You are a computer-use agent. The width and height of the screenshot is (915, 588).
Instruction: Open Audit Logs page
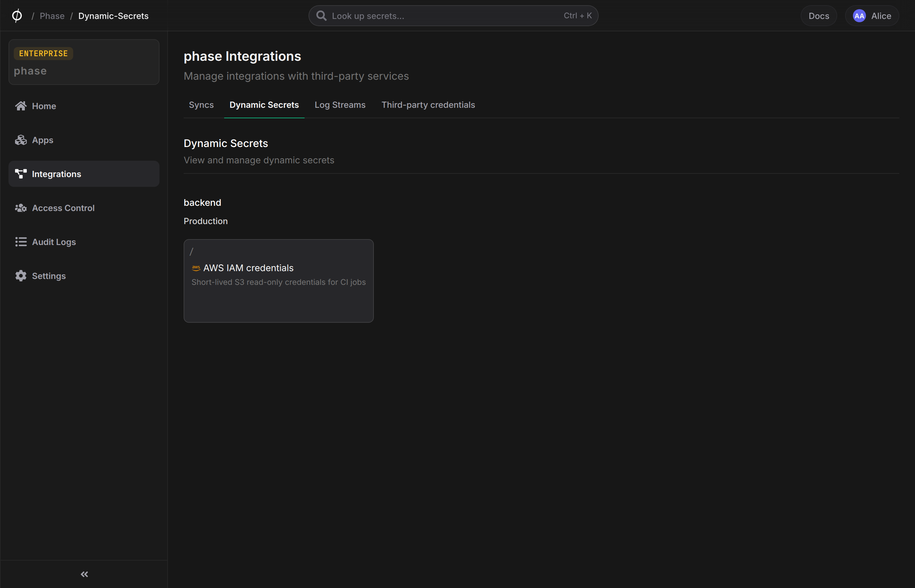coord(84,242)
